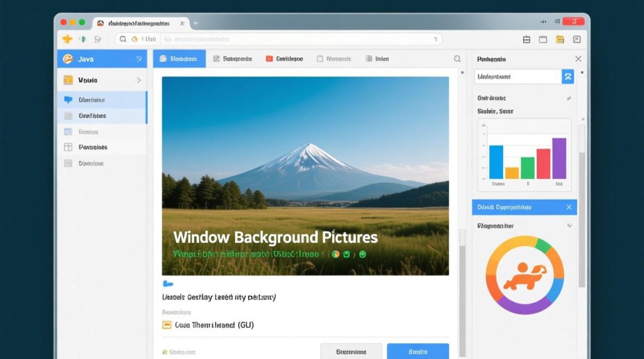Screen dimensions: 644x359
Task: Click the purple bar in the bar chart
Action: click(559, 158)
